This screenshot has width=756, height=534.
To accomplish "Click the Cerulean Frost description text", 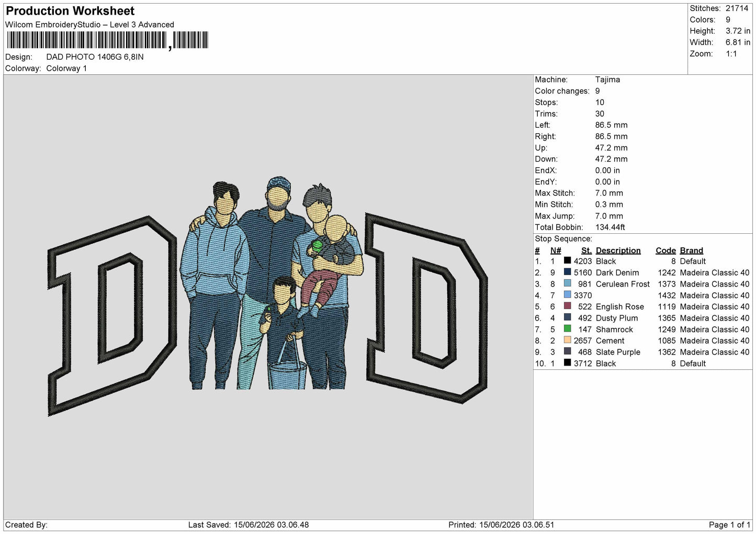I will tap(623, 284).
